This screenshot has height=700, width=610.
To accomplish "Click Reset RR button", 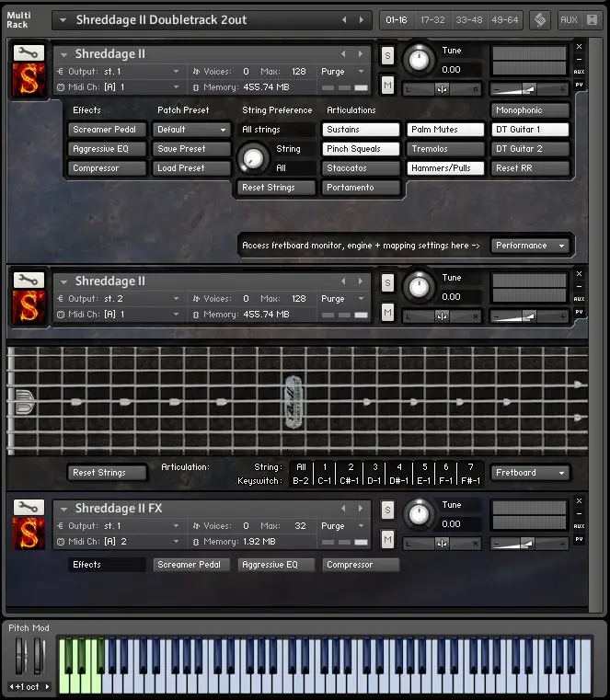I will (x=530, y=168).
